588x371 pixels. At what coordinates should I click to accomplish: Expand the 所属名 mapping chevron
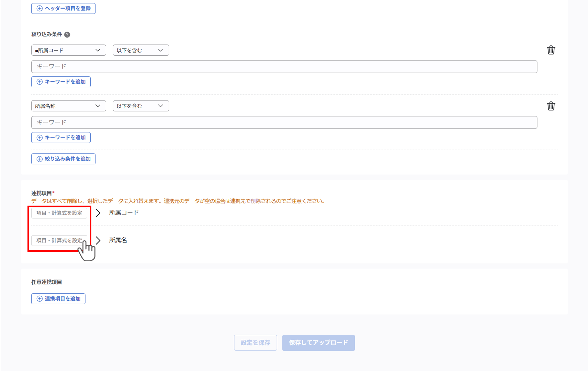(98, 240)
